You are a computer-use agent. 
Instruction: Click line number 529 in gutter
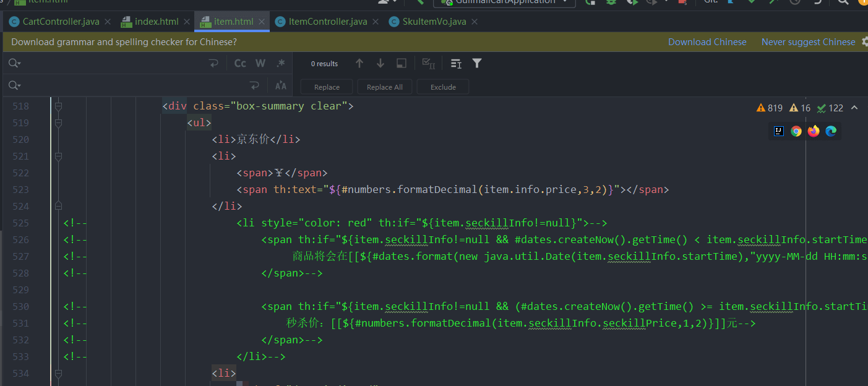pyautogui.click(x=20, y=290)
